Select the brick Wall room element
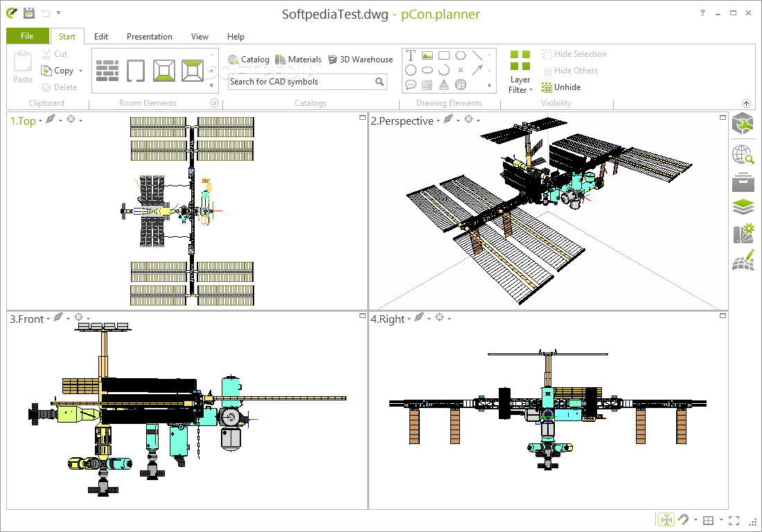The width and height of the screenshot is (762, 532). pyautogui.click(x=107, y=71)
